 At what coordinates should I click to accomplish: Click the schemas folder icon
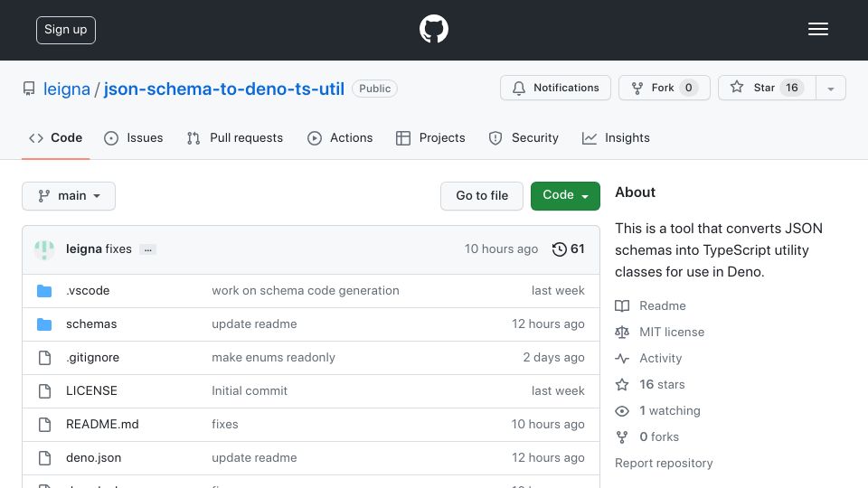coord(44,324)
